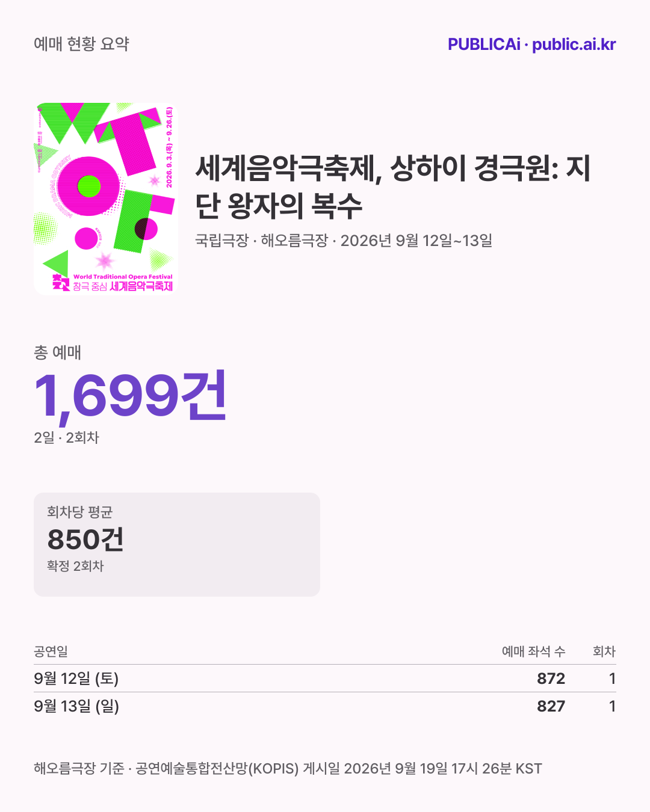
Task: Select the 9월 12일 (토) row
Action: pyautogui.click(x=325, y=678)
